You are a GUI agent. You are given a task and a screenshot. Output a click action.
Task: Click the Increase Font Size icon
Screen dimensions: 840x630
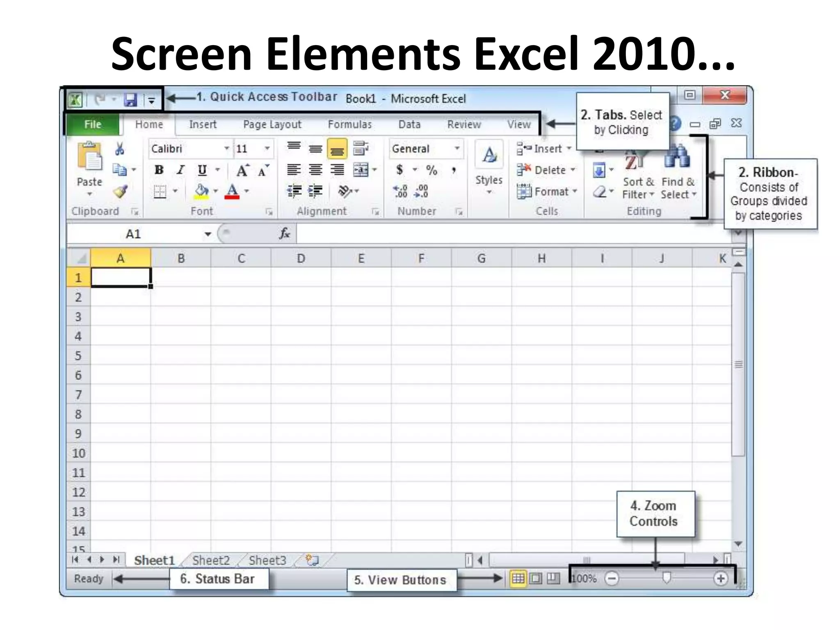pyautogui.click(x=242, y=170)
